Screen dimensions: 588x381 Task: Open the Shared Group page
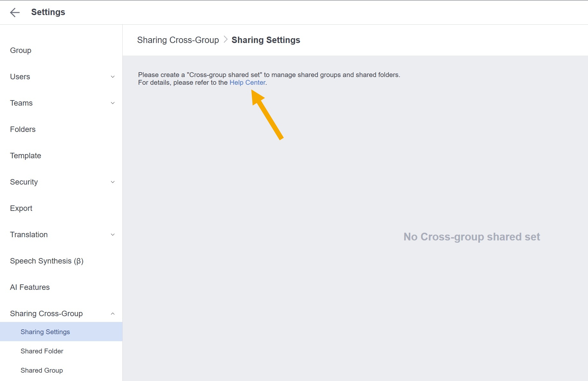[41, 370]
